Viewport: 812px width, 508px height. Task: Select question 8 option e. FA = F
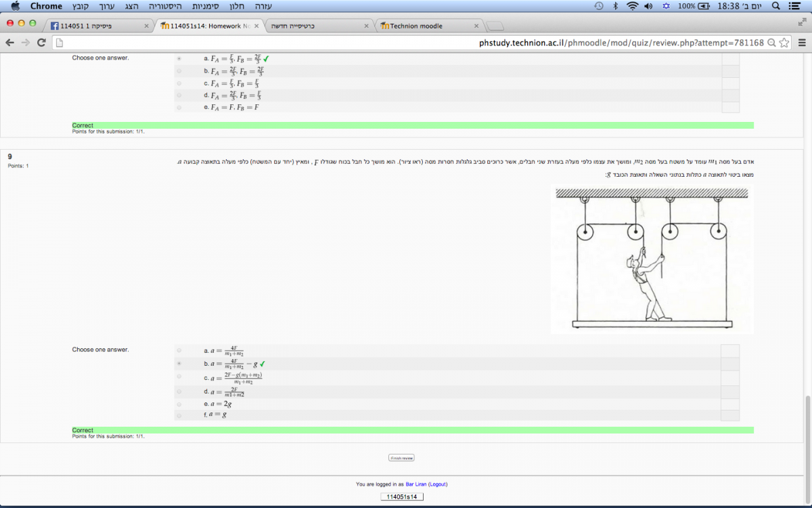pos(179,107)
